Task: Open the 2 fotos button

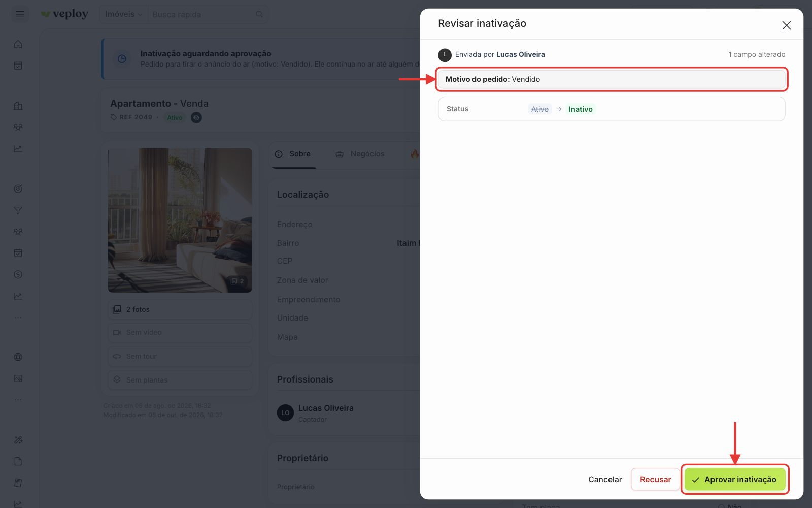Action: click(x=180, y=309)
